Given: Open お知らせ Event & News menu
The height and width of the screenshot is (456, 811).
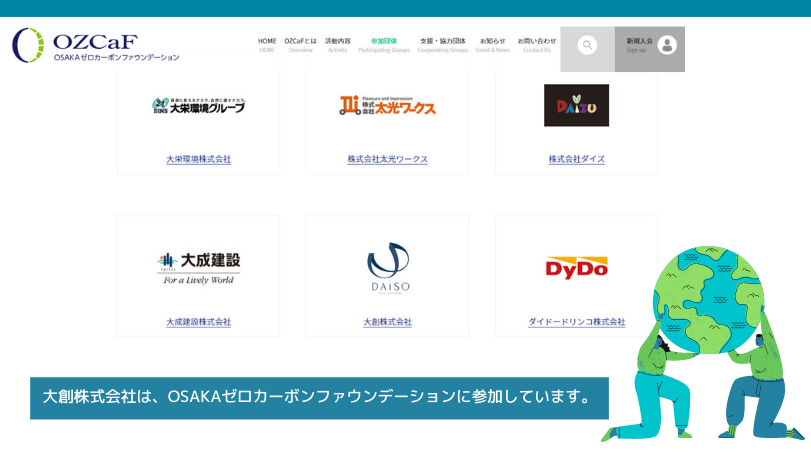Looking at the screenshot, I should coord(493,45).
